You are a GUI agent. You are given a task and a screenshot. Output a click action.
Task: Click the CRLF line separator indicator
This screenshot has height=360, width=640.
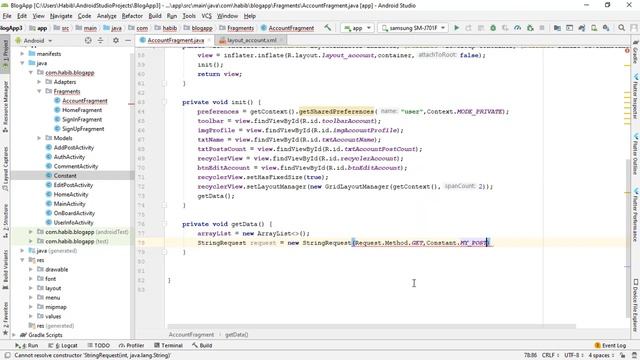[x=550, y=356]
